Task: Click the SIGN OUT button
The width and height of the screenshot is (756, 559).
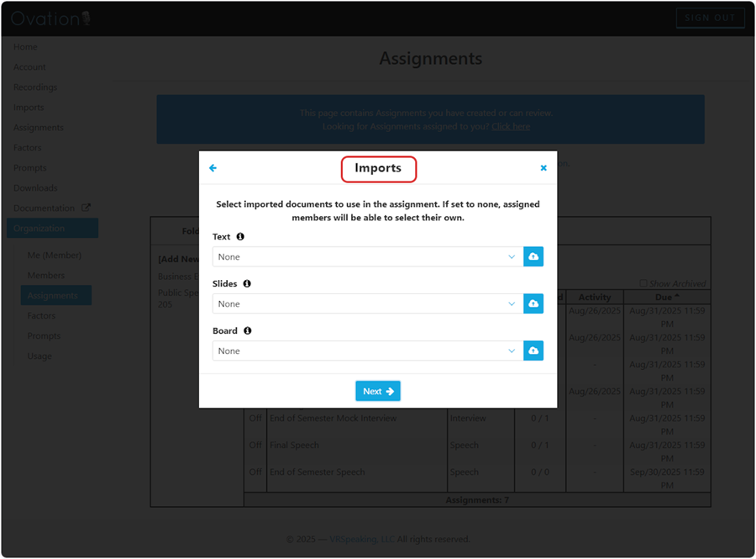Action: tap(710, 18)
